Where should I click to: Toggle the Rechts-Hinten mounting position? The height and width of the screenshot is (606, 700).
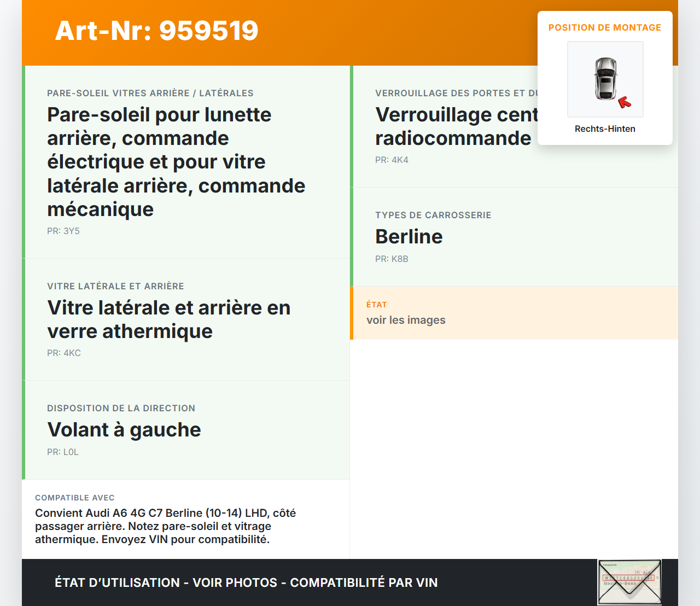click(605, 129)
